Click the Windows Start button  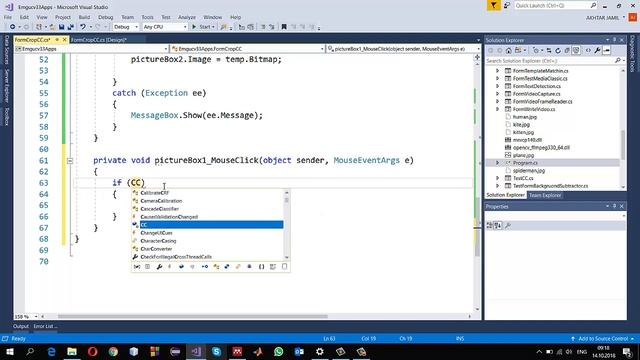[x=9, y=351]
